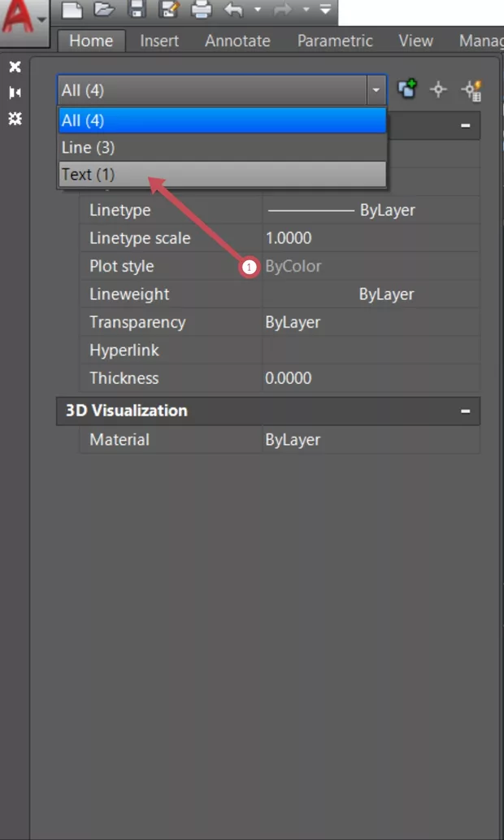Select the Transparency property label
Viewport: 504px width, 840px height.
(137, 322)
